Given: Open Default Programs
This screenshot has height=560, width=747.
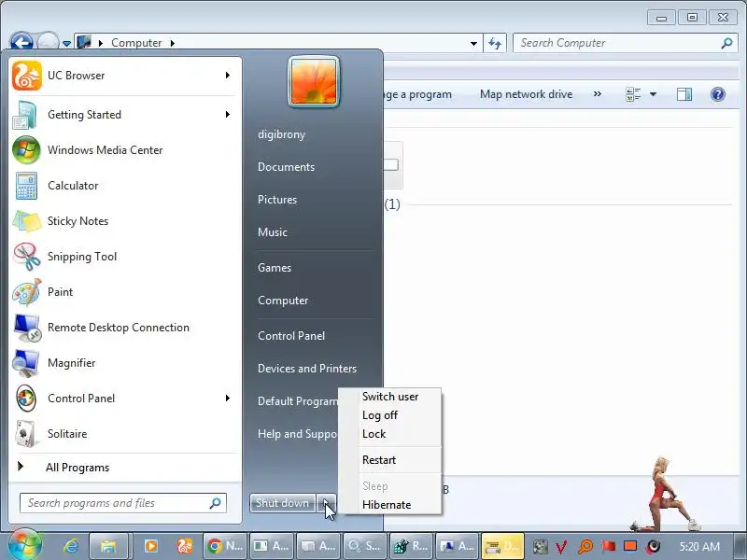Looking at the screenshot, I should pos(297,401).
